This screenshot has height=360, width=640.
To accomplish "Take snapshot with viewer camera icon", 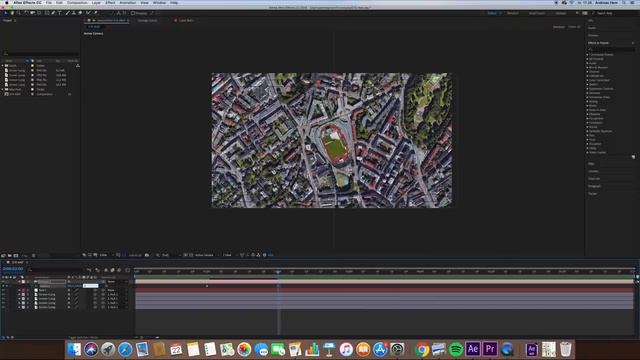I will (147, 255).
